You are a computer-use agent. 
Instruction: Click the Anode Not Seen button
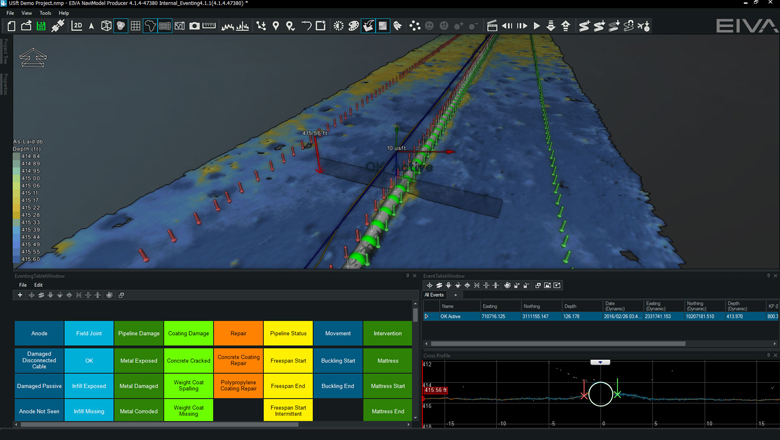coord(39,411)
